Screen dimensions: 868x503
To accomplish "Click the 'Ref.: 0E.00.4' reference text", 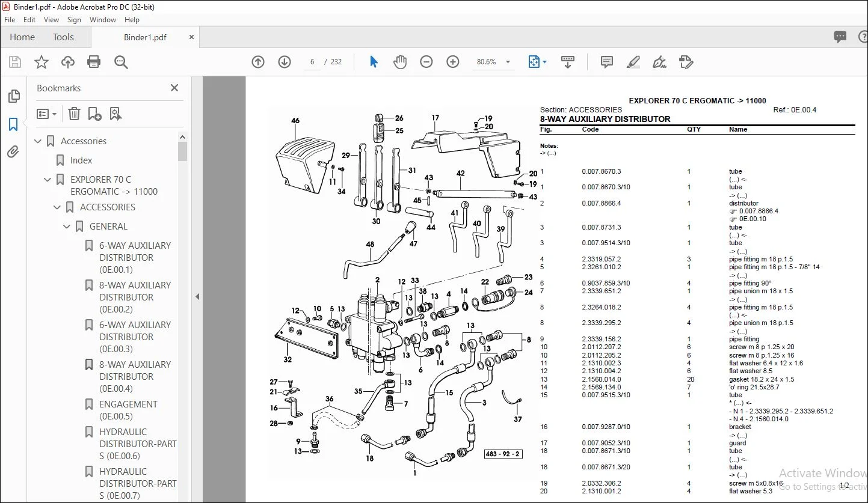I will point(795,110).
